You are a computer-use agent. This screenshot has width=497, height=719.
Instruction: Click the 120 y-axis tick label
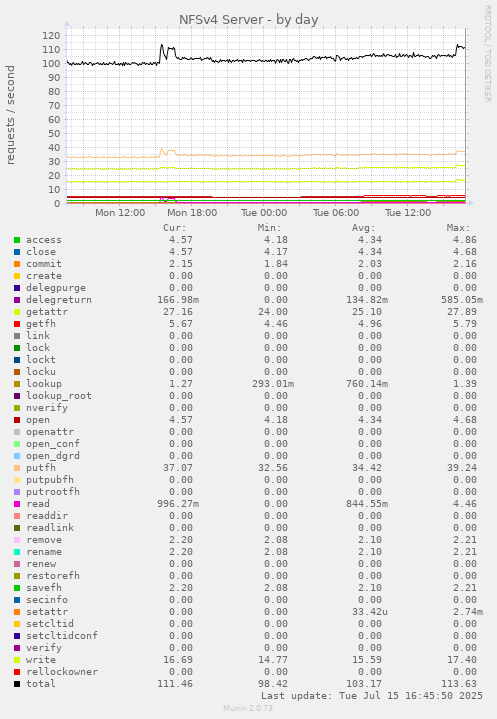point(51,36)
